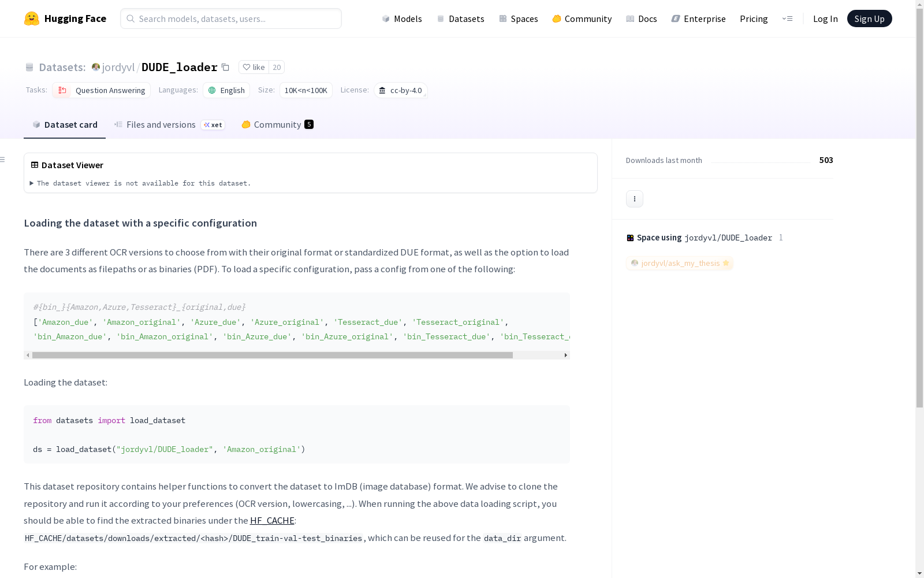Open the three-dot options menu

tap(635, 199)
